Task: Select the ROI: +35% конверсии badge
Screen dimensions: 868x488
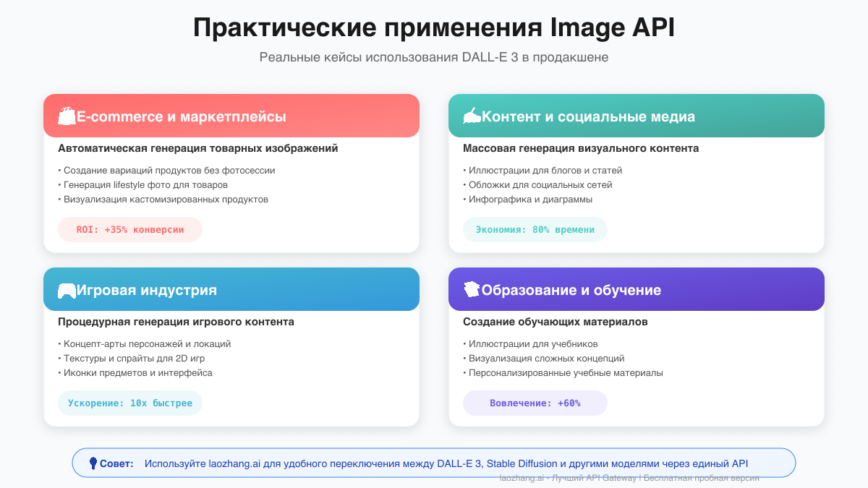Action: click(130, 229)
